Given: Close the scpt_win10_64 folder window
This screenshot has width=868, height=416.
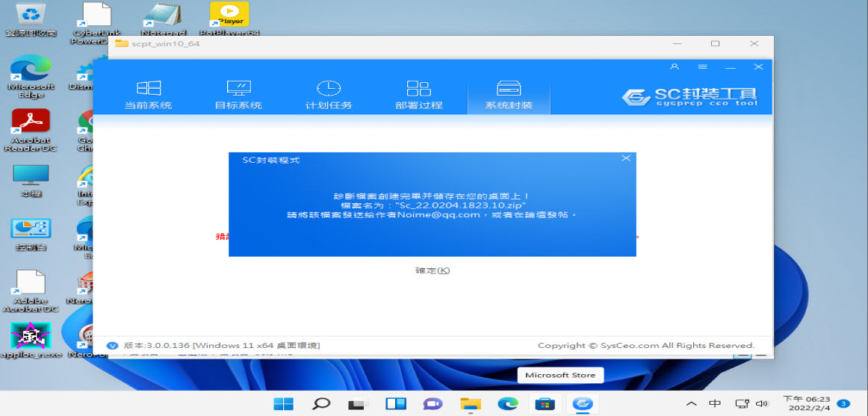Looking at the screenshot, I should pyautogui.click(x=754, y=43).
